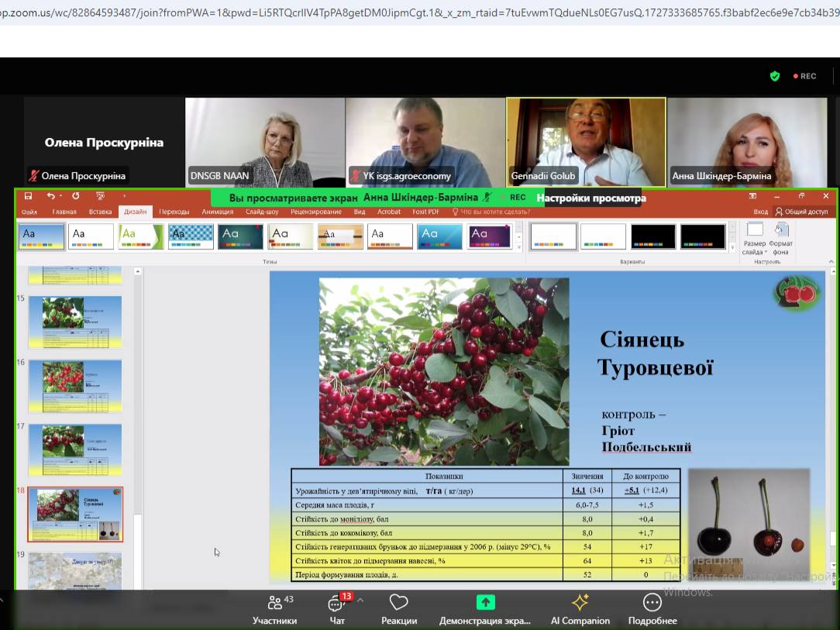
Task: Click table row 'Стійкість до моніліозу, бал'
Action: [485, 518]
